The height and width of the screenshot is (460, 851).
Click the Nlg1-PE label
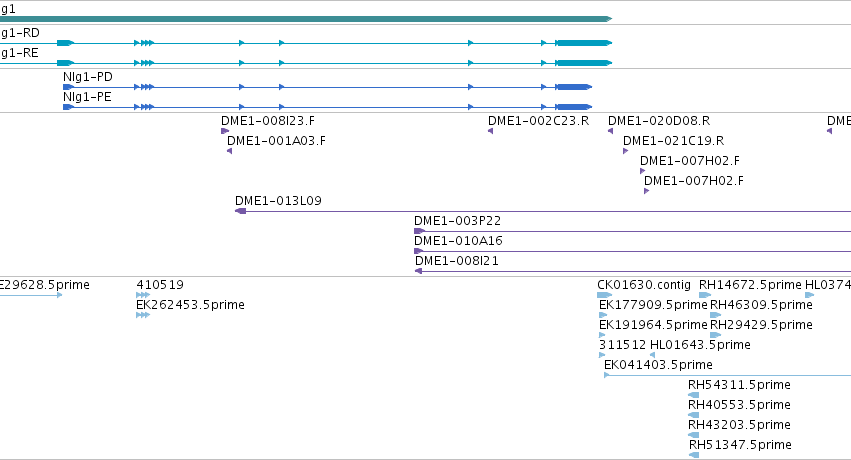[87, 97]
